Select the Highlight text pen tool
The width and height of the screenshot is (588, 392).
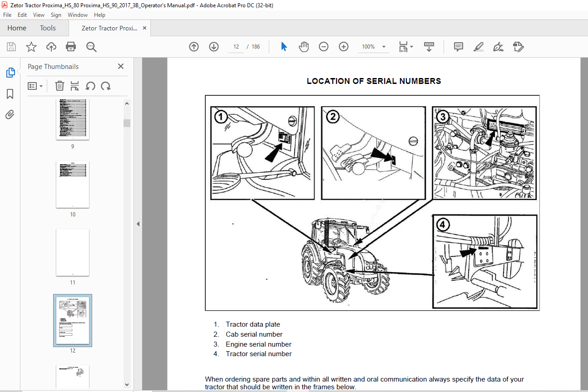tap(478, 47)
